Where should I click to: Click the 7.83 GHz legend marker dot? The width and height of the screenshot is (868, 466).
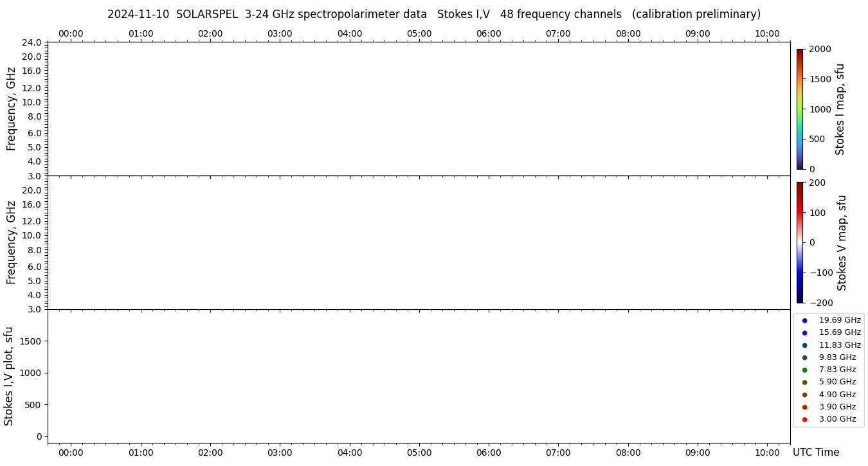click(804, 370)
